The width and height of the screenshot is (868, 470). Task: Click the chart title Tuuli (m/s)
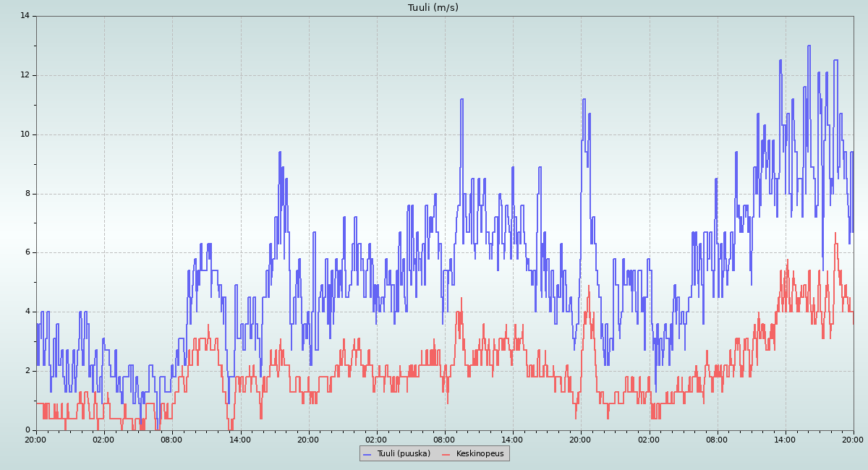pos(433,8)
